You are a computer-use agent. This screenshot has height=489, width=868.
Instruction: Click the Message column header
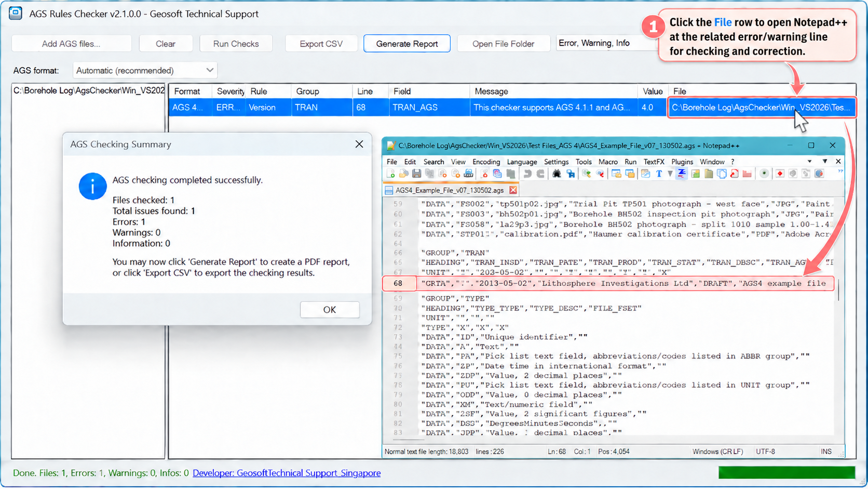coord(553,91)
